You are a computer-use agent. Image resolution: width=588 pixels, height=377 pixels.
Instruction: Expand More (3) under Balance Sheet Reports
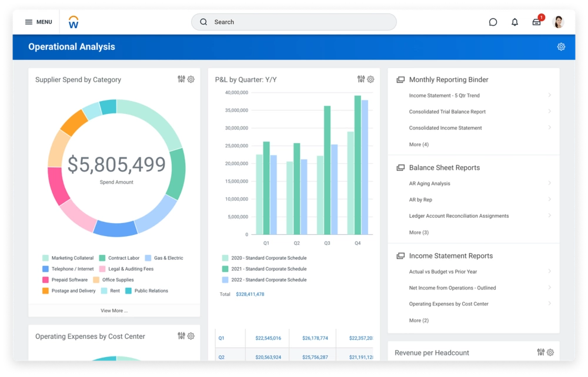point(419,233)
